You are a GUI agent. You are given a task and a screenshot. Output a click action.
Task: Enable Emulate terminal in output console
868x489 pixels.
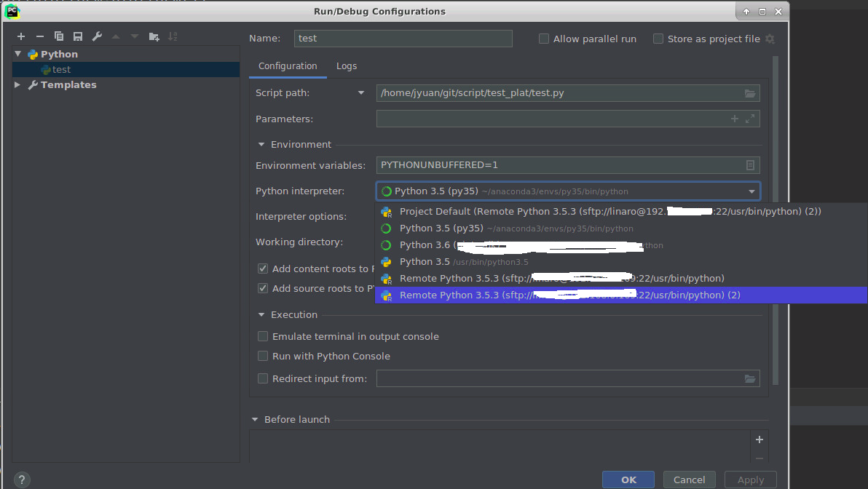[x=263, y=336]
